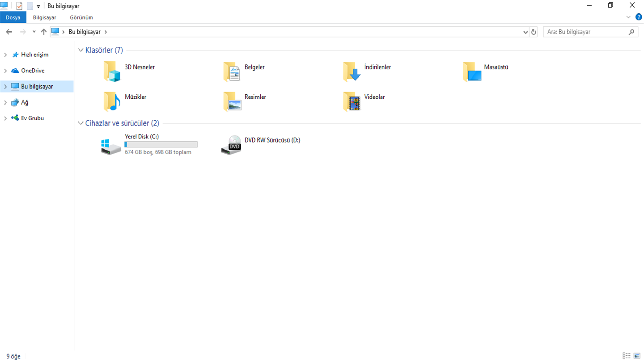Viewport: 644px width, 362px height.
Task: Click the Cihazlar ve sürücüler (2) header
Action: pyautogui.click(x=122, y=123)
